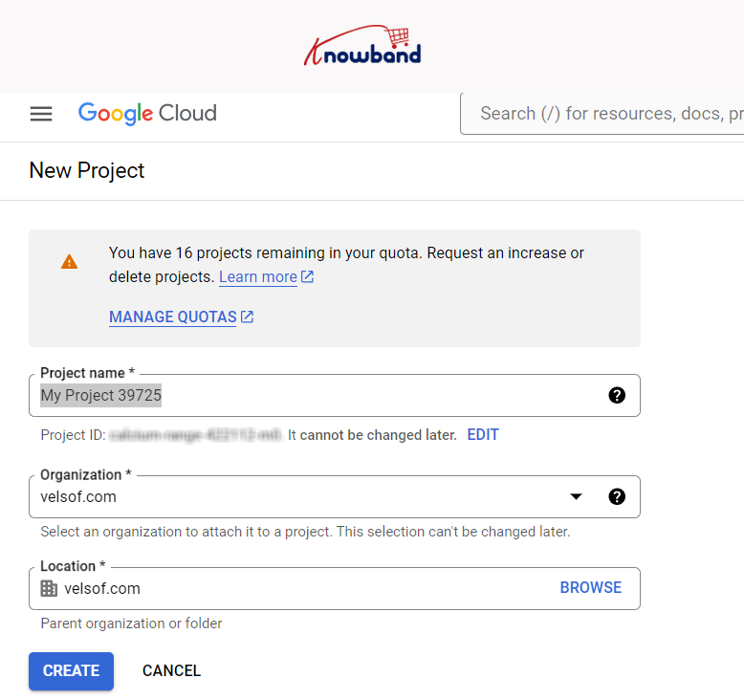The image size is (744, 700).
Task: Click the resources search box
Action: [x=602, y=114]
